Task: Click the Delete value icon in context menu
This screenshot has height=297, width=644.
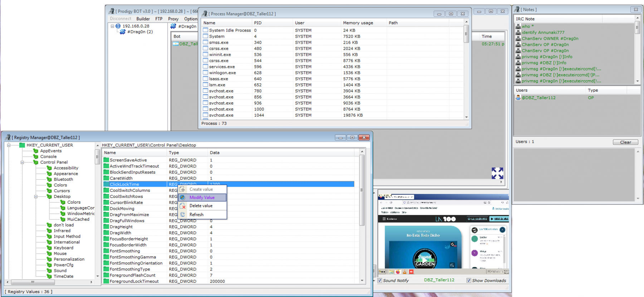Action: pyautogui.click(x=183, y=206)
